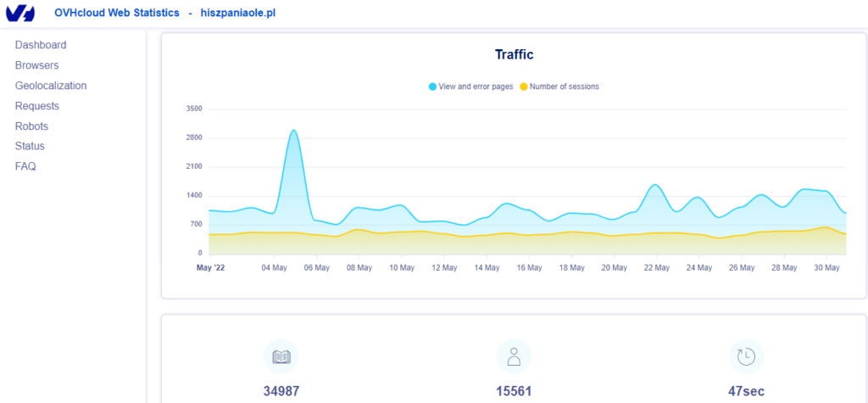Hide the 'Number of sessions' series label
Screen dimensions: 868x403
coord(565,87)
